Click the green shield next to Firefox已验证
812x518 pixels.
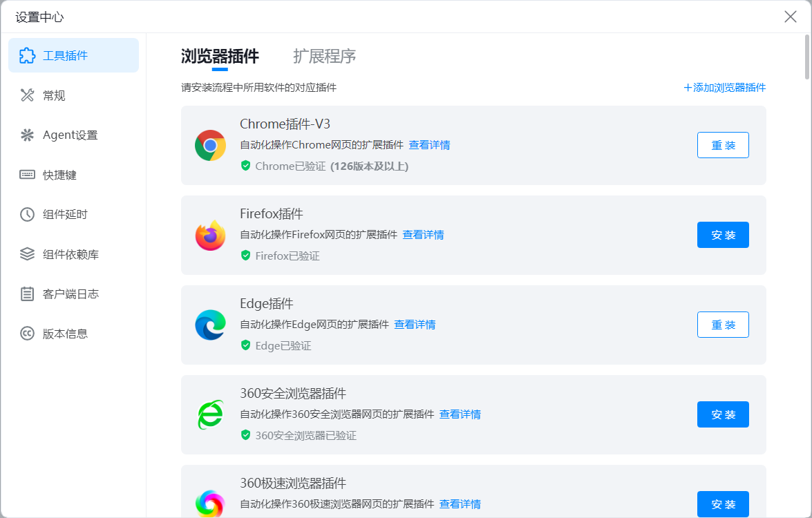click(x=246, y=256)
